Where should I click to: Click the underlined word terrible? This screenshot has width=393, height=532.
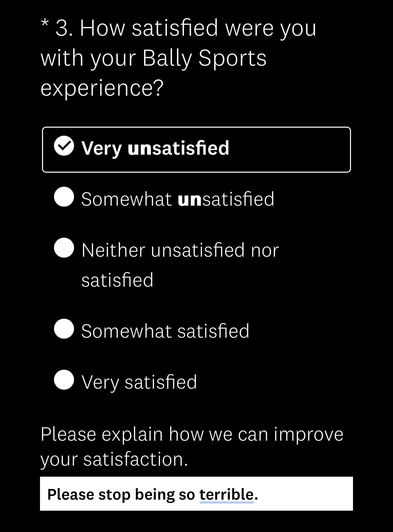[x=226, y=494]
